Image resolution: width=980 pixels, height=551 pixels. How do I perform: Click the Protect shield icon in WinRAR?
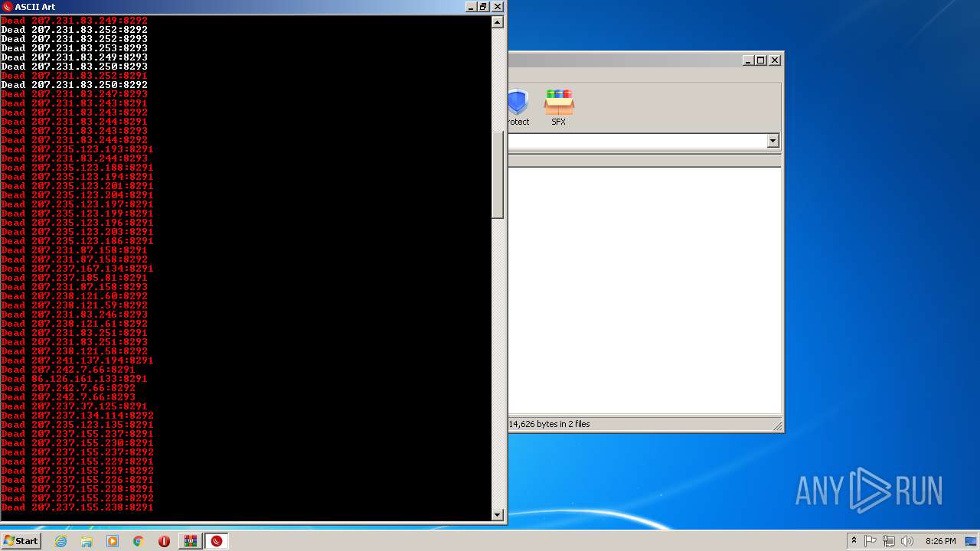(518, 107)
